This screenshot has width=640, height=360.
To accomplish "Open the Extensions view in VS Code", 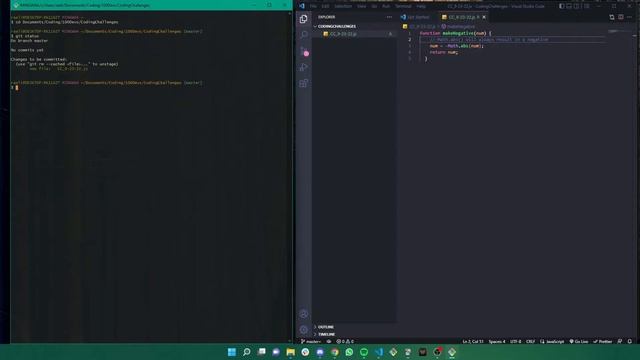I will coord(304,84).
